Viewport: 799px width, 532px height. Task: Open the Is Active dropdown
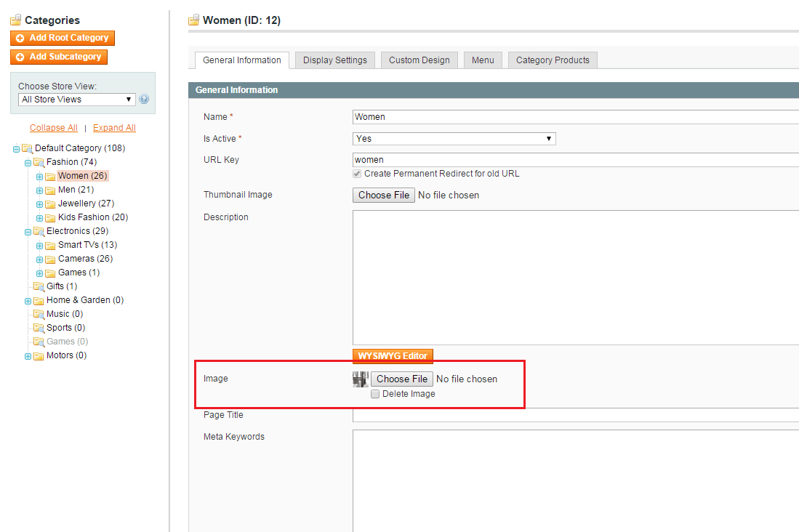click(x=454, y=138)
